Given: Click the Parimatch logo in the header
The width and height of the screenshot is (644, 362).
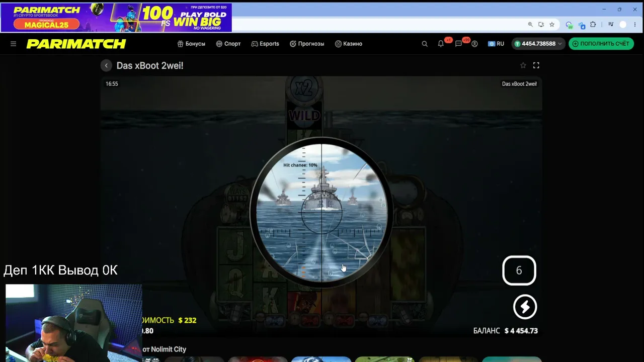Looking at the screenshot, I should [x=76, y=44].
